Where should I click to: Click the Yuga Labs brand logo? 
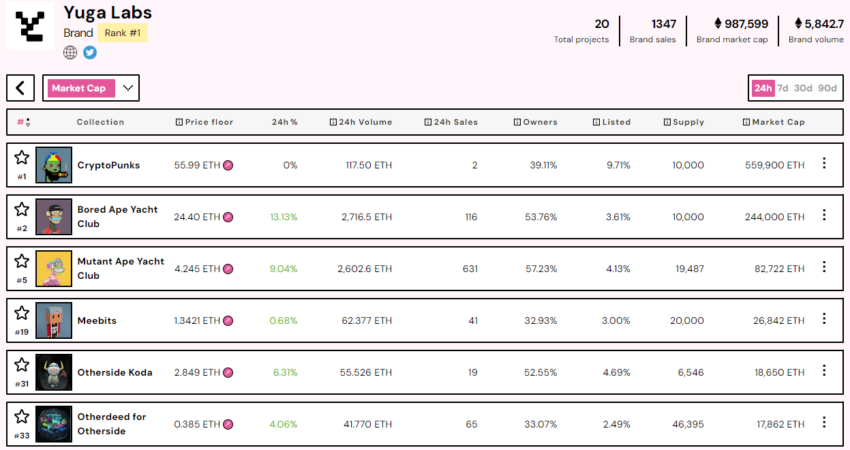30,25
